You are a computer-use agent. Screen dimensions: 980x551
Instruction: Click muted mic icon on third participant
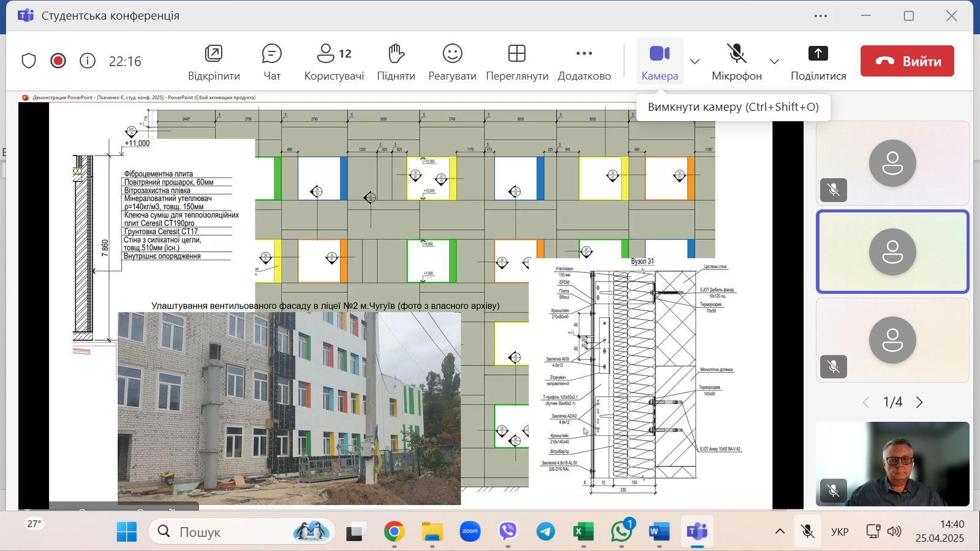tap(834, 367)
